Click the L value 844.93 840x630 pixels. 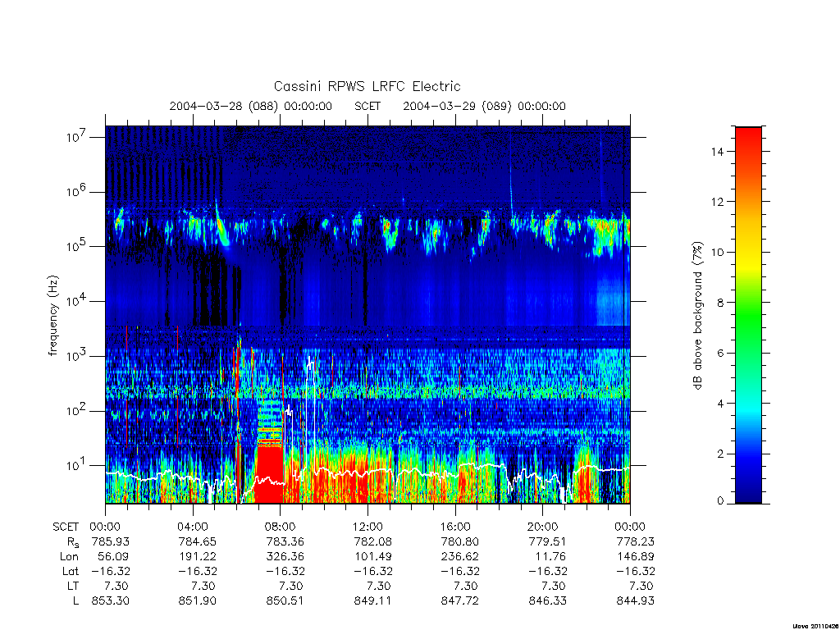636,601
